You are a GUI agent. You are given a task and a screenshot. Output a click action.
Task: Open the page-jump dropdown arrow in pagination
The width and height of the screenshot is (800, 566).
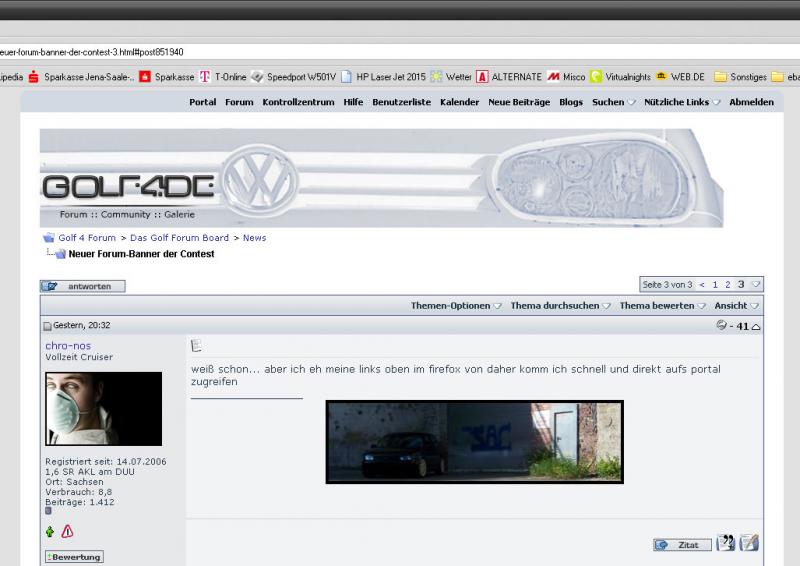pyautogui.click(x=756, y=285)
